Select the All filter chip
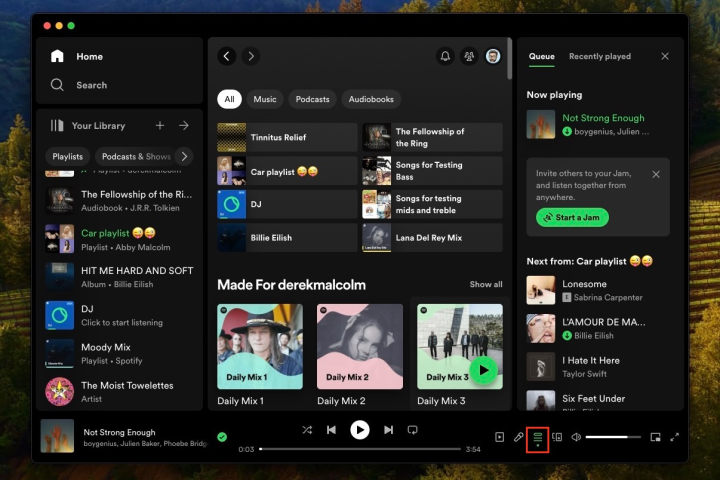Viewport: 720px width, 480px height. [229, 99]
